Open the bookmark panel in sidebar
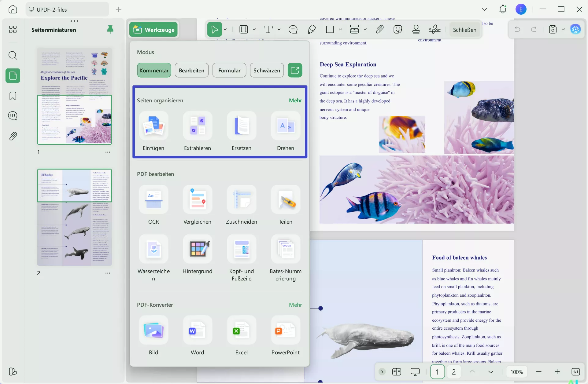This screenshot has height=384, width=588. tap(13, 96)
